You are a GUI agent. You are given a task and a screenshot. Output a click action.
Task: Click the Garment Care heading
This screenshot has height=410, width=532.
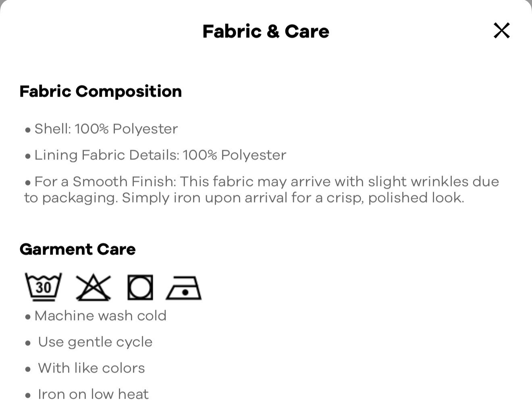[x=77, y=249]
